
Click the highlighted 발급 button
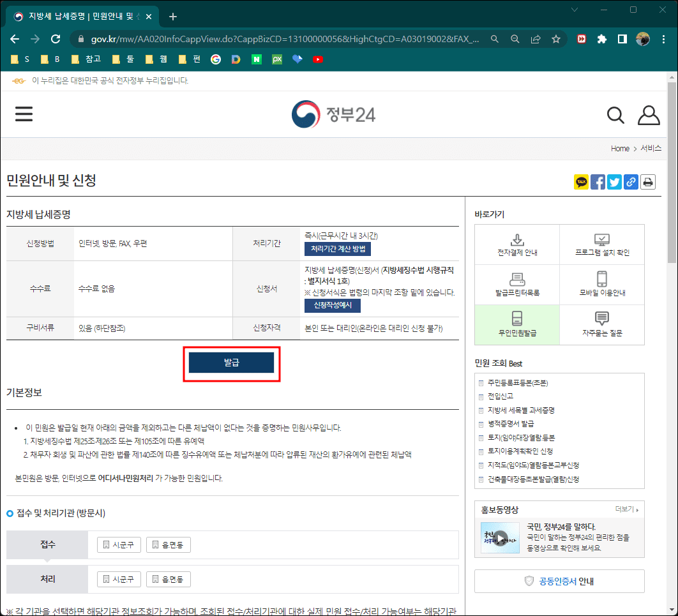pos(232,362)
